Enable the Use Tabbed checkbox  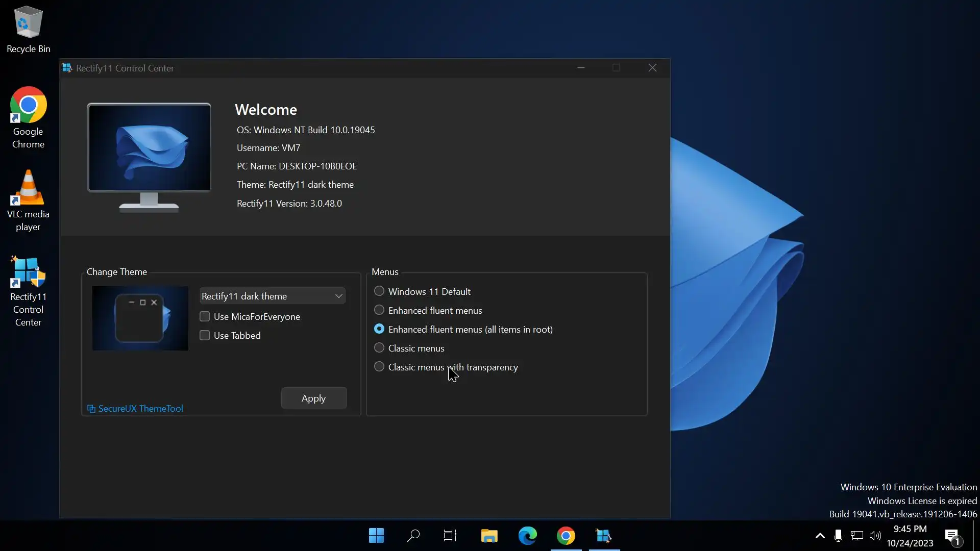205,336
